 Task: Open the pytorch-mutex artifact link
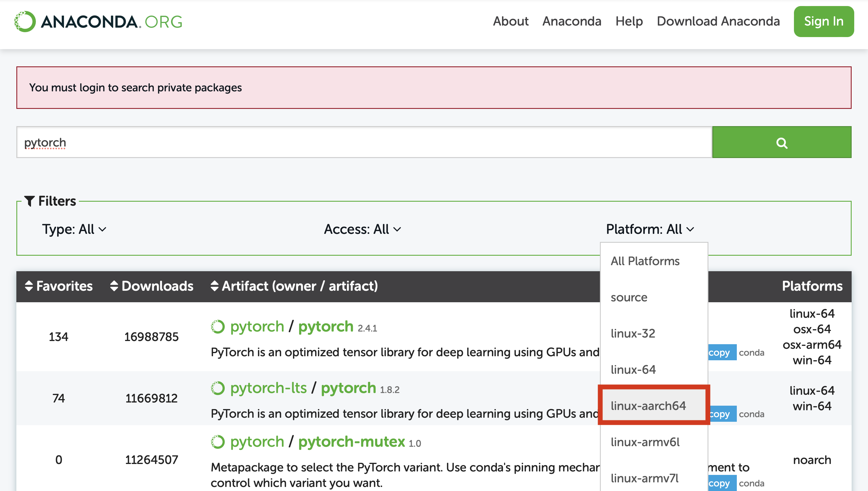pos(351,441)
